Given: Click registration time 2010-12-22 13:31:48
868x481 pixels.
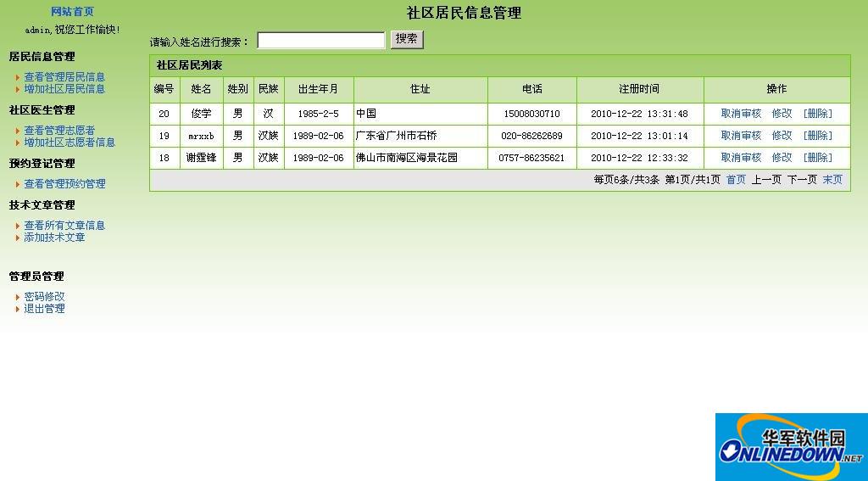Looking at the screenshot, I should 639,115.
